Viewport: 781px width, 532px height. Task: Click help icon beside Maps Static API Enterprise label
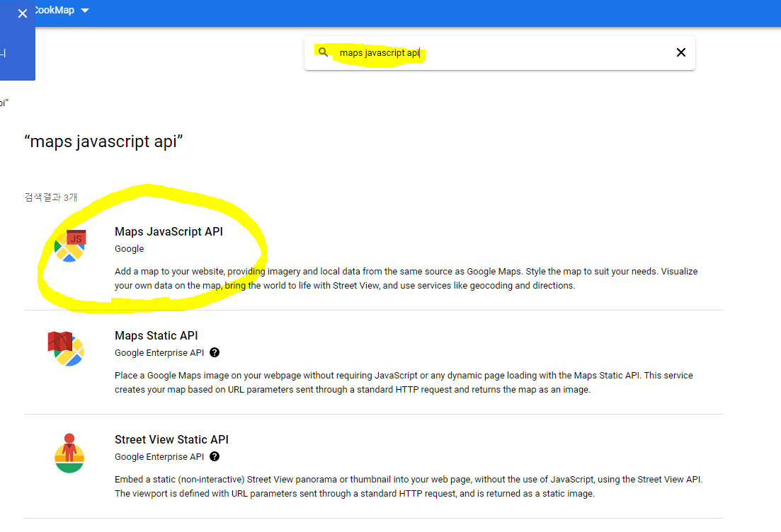point(215,352)
